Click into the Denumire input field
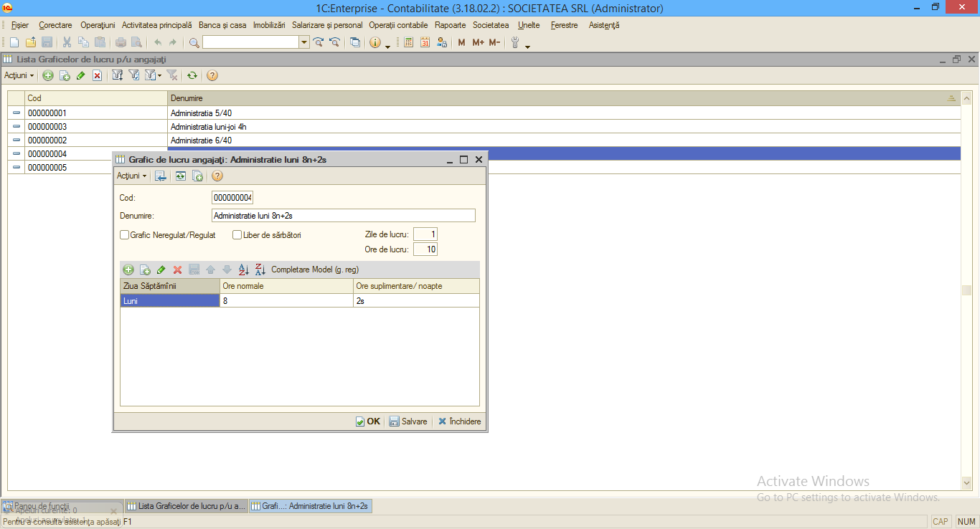The width and height of the screenshot is (980, 529). [x=344, y=215]
